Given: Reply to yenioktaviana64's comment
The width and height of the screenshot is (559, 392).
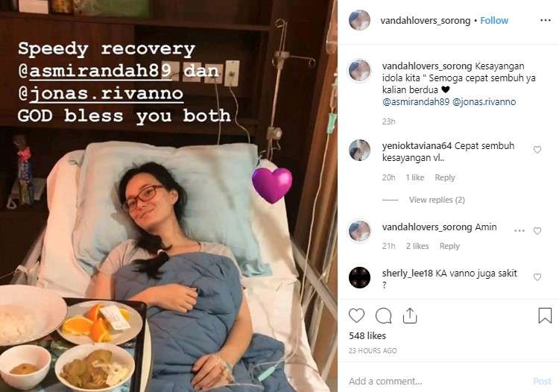Looking at the screenshot, I should tap(444, 177).
